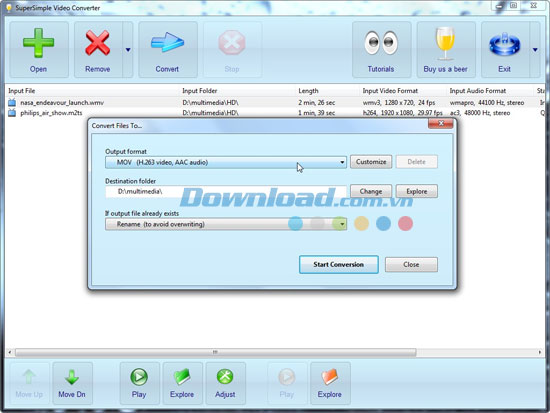Click the '1 min, 39 sec' length cell
The width and height of the screenshot is (550, 413).
[x=317, y=113]
